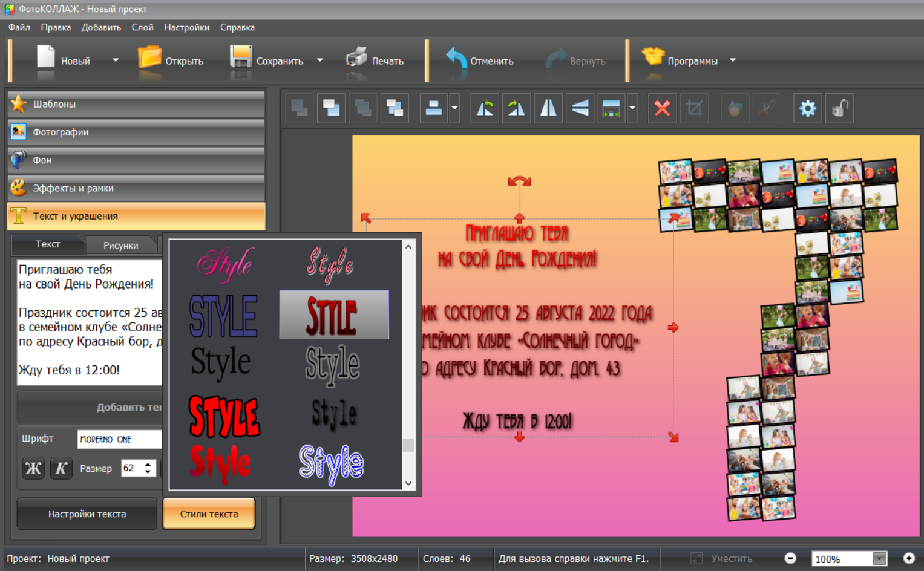This screenshot has height=571, width=924.
Task: Click the red delete layer icon
Action: pos(662,109)
